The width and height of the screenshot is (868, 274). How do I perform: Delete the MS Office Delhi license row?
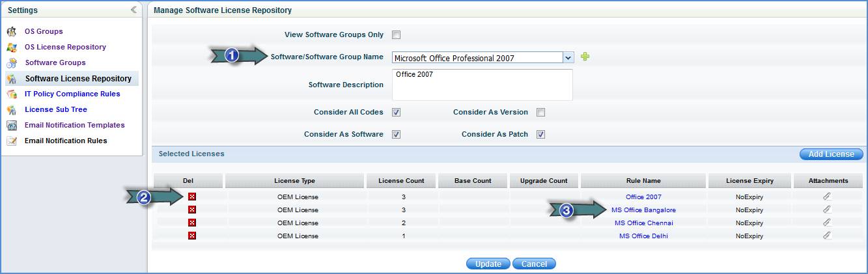(x=192, y=236)
